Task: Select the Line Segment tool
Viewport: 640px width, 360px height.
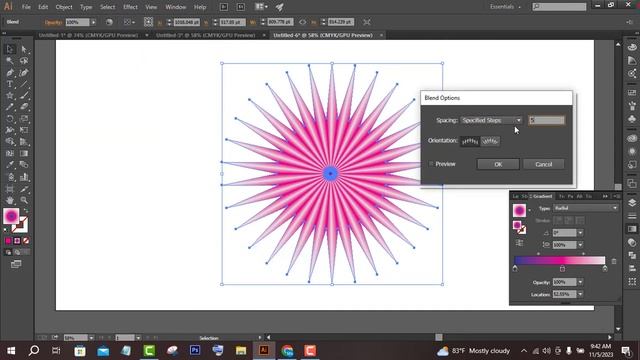Action: [24, 84]
